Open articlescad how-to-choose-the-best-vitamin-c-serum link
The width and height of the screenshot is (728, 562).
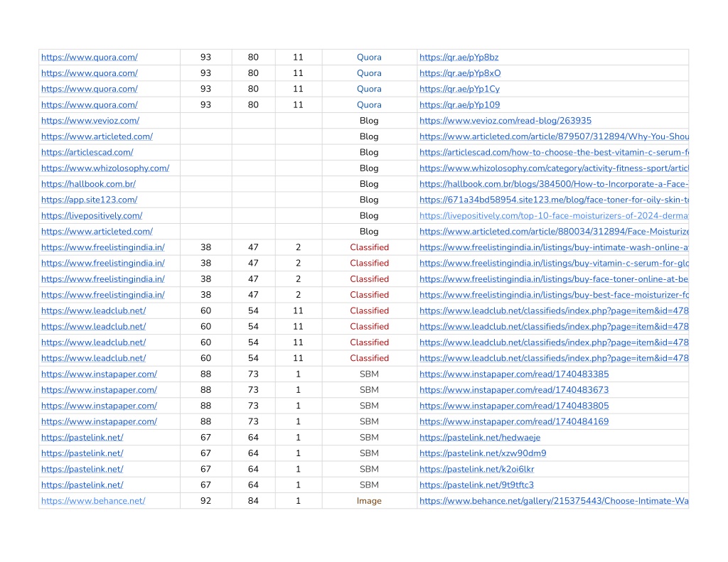click(554, 152)
